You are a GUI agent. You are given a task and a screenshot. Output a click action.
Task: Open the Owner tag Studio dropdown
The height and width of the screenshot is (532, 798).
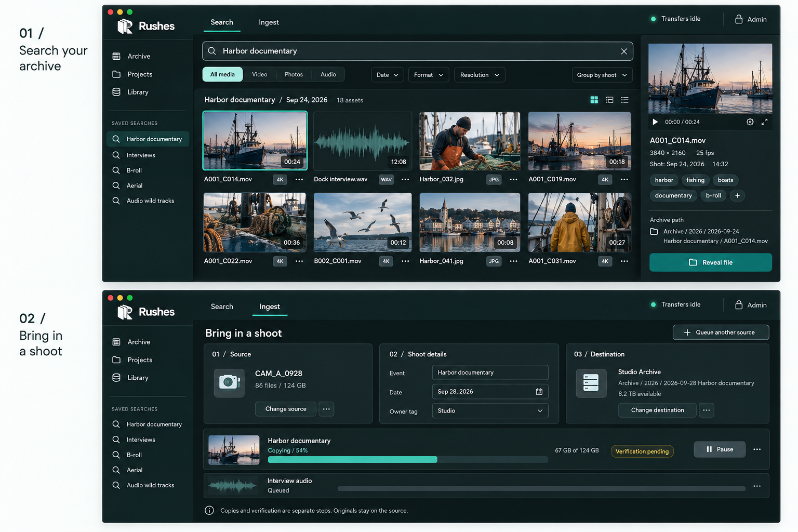pos(490,410)
